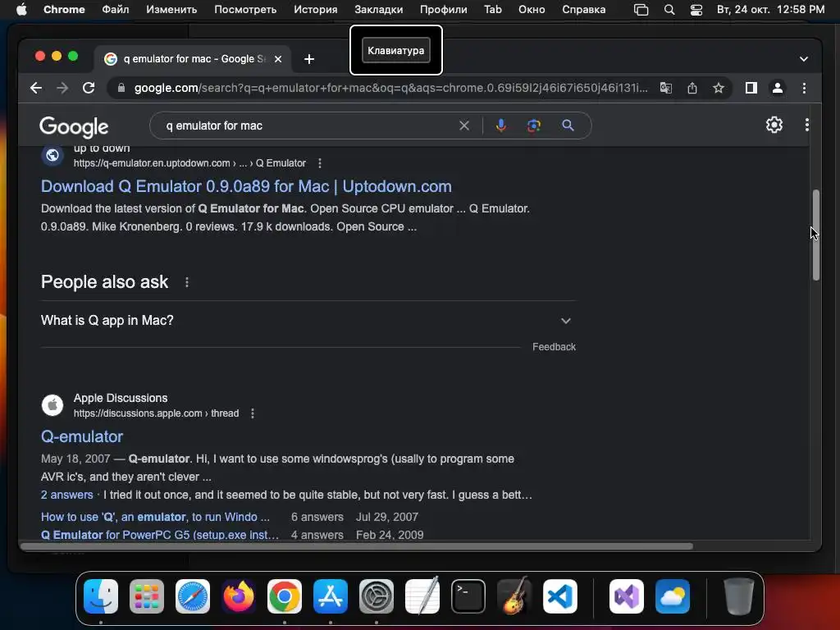Open App Store from the Dock

point(331,596)
